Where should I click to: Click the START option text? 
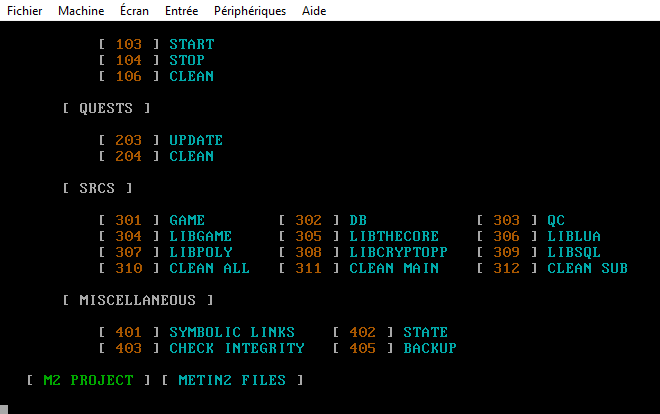(x=192, y=44)
